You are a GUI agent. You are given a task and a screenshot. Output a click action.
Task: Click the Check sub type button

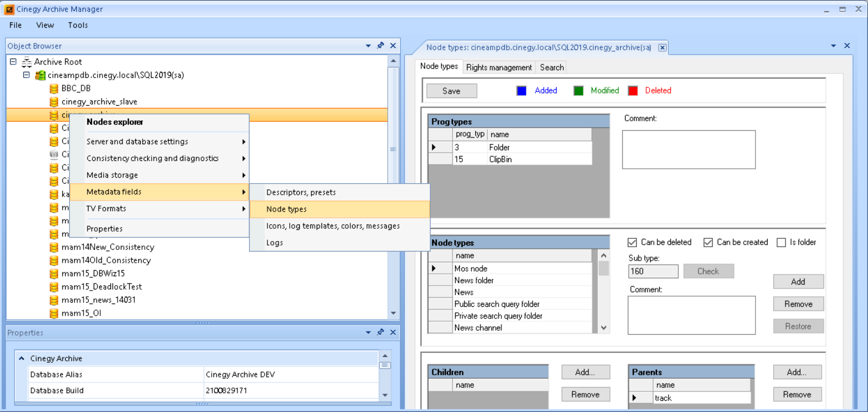pos(708,271)
